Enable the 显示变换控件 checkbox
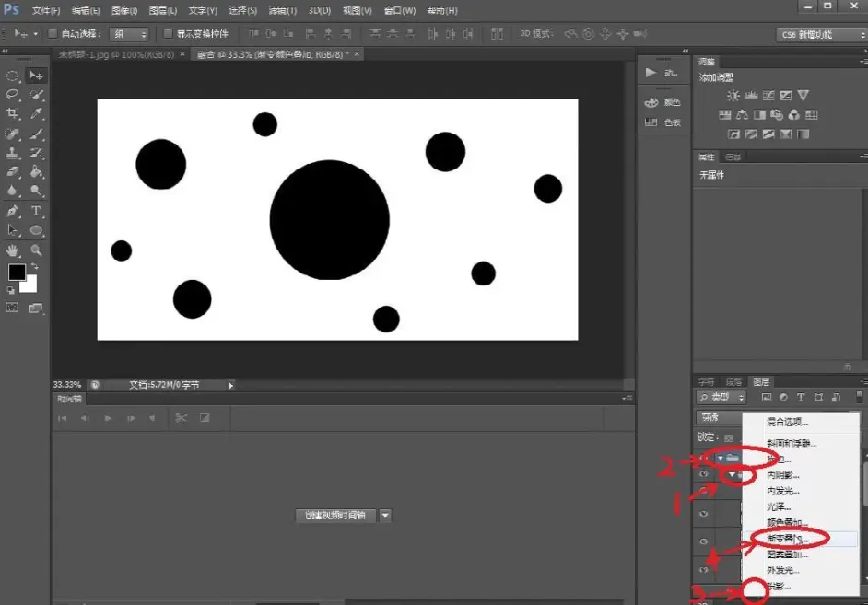 (168, 34)
